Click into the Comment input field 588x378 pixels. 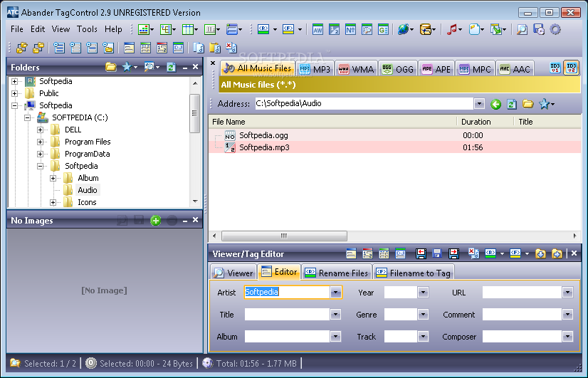pyautogui.click(x=522, y=314)
